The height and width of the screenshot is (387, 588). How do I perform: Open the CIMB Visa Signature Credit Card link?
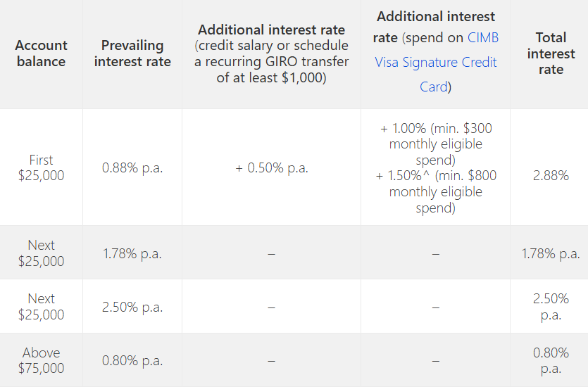[436, 63]
